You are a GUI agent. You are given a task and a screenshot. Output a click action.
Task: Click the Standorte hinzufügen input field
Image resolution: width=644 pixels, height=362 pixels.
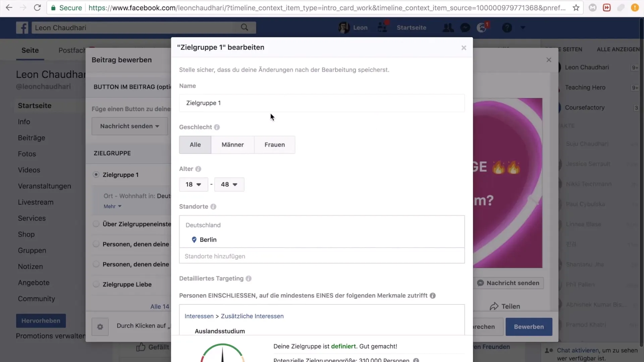tap(322, 256)
